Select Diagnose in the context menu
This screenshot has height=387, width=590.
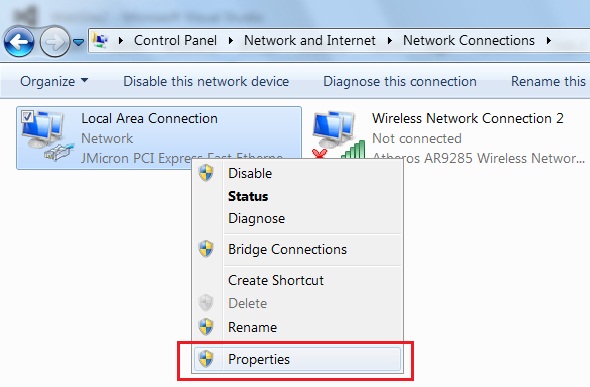pos(256,219)
